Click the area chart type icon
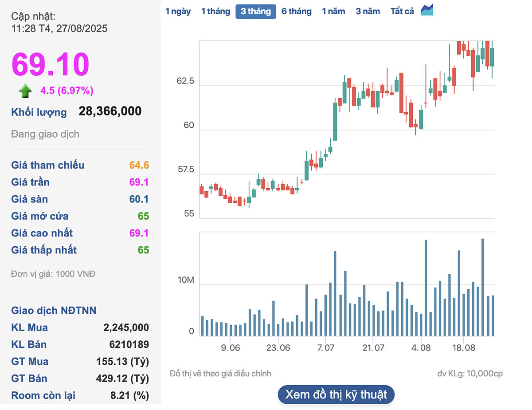 coord(427,10)
